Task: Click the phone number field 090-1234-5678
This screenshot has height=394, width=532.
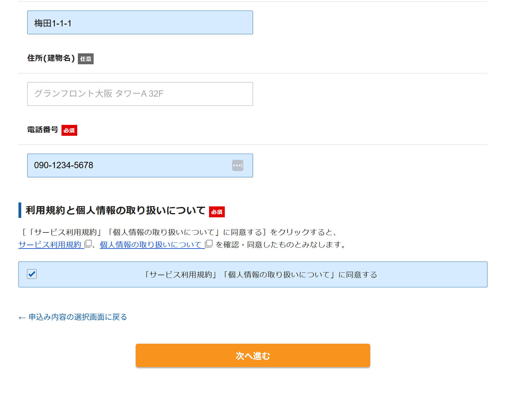Action: pyautogui.click(x=140, y=165)
